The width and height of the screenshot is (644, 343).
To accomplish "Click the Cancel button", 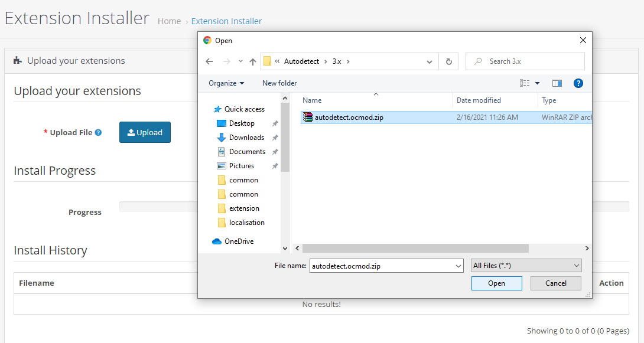I will pos(556,283).
